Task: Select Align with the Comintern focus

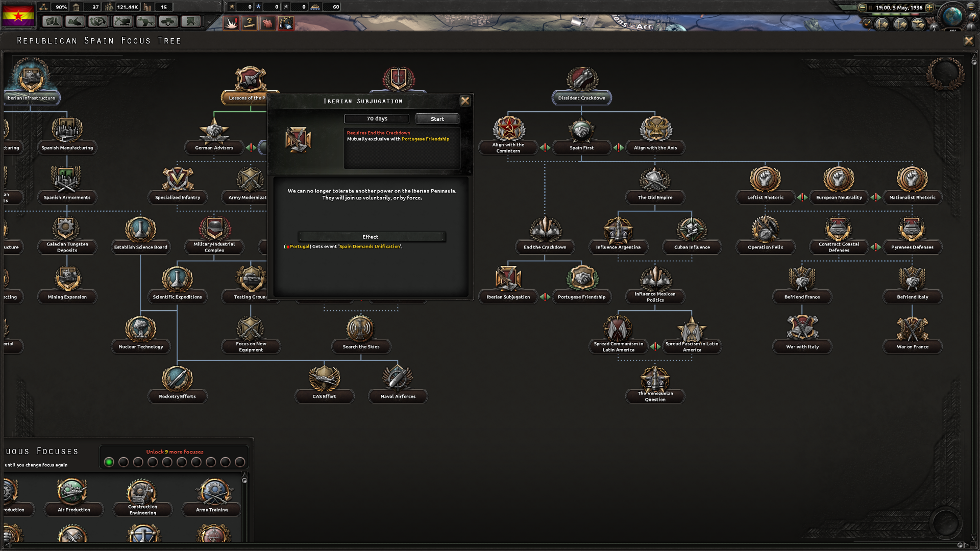Action: click(508, 135)
